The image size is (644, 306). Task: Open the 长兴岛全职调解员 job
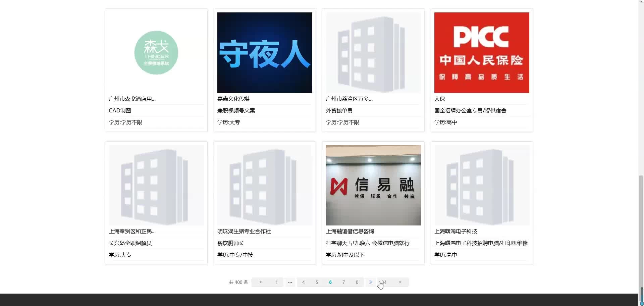[x=130, y=243]
